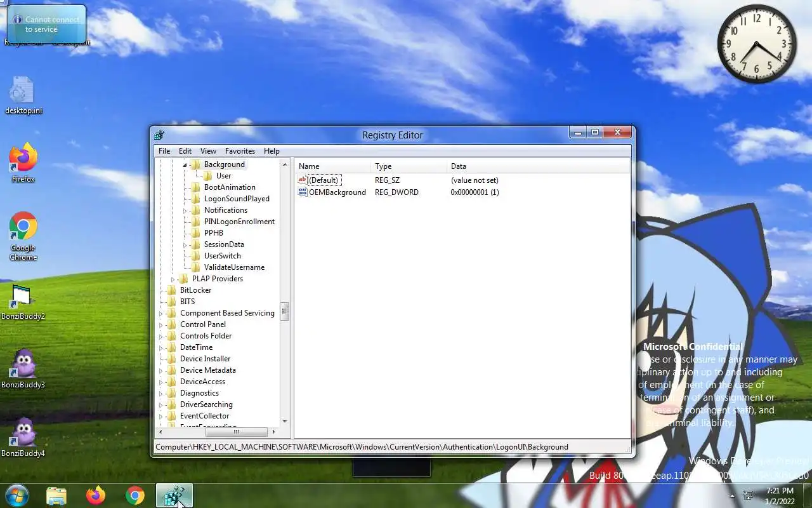
Task: Open the Google Chrome desktop shortcut
Action: [x=23, y=236]
